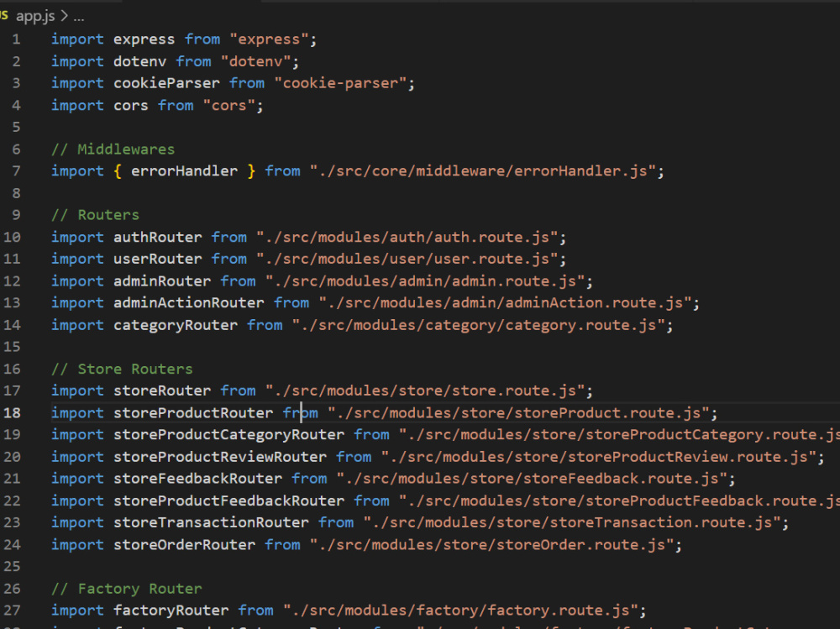Click the from keyword on line 7

[x=282, y=171]
